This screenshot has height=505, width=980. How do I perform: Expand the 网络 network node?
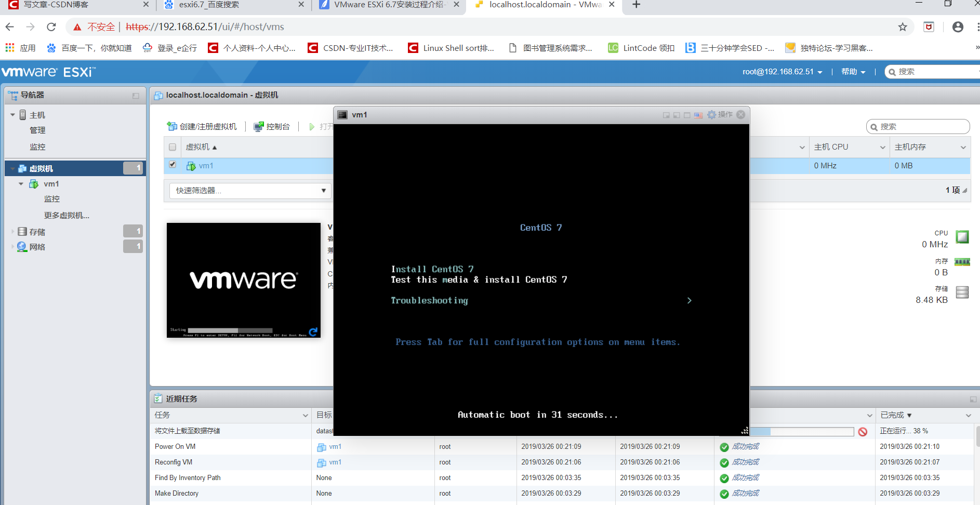13,247
